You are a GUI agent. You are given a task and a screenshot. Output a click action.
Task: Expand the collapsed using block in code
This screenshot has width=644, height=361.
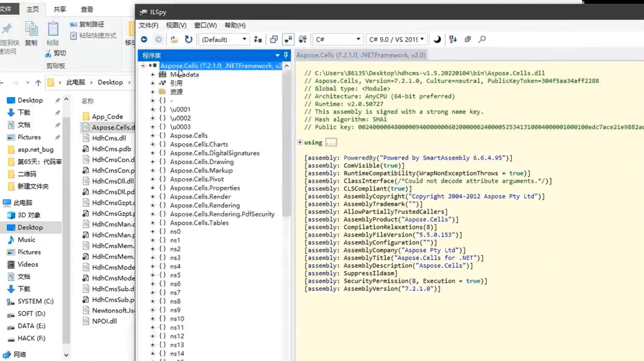[x=300, y=142]
